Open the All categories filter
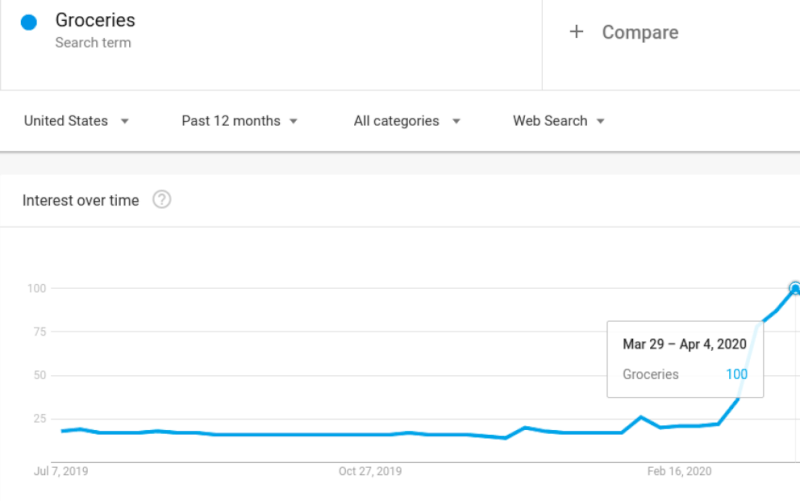The image size is (800, 501). point(407,121)
